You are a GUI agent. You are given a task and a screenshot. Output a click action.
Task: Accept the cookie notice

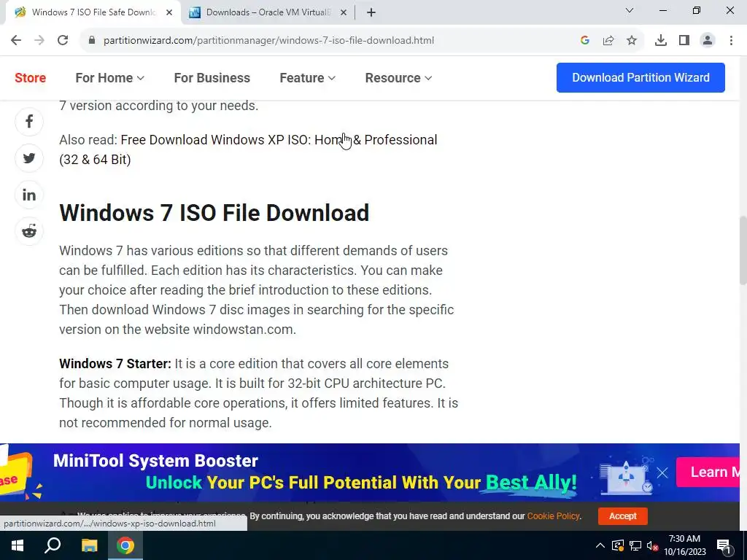click(623, 516)
